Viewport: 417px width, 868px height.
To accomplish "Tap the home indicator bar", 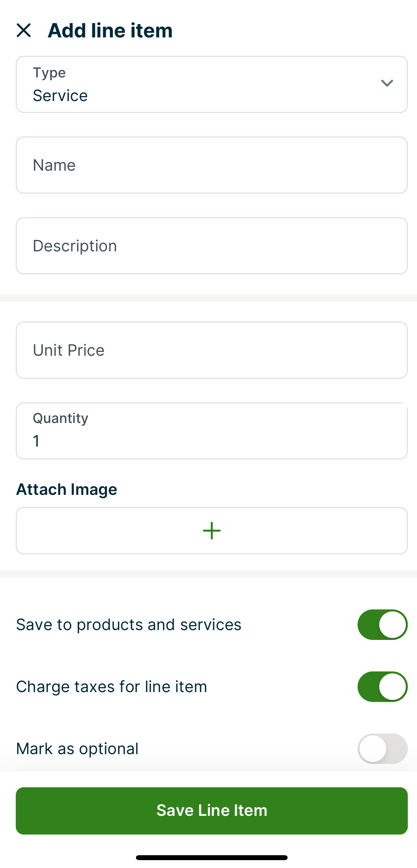I will coord(212,857).
